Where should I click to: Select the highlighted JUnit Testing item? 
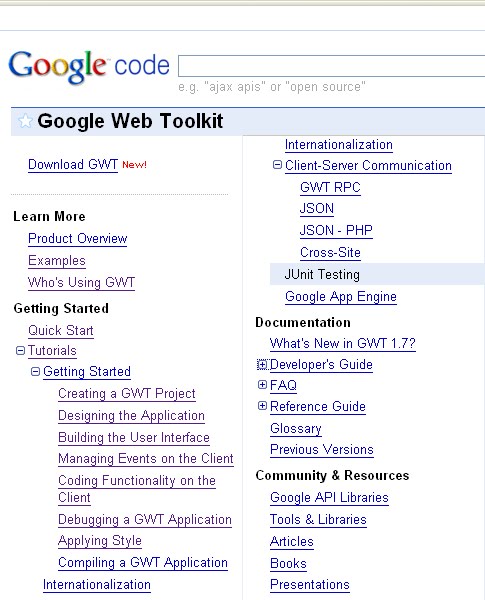(377, 274)
